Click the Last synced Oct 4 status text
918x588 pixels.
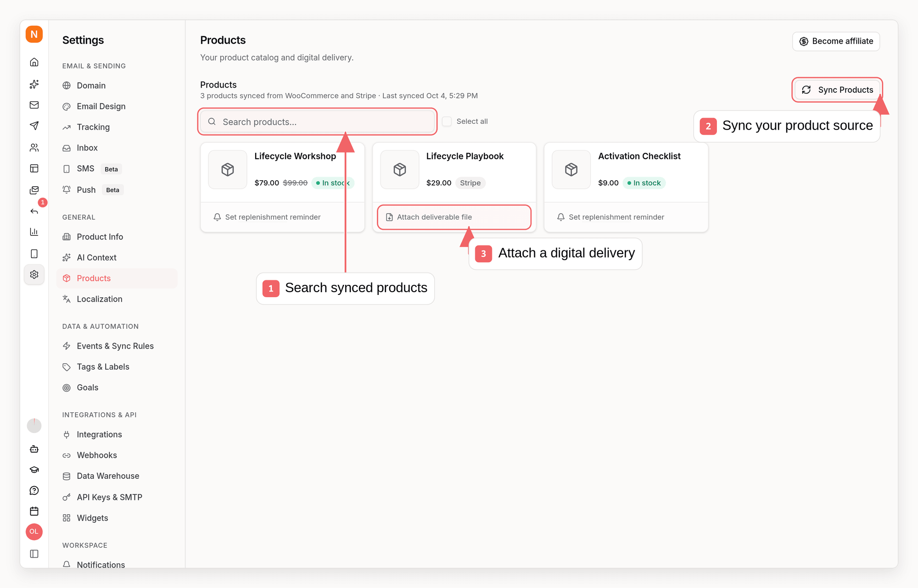coord(430,96)
